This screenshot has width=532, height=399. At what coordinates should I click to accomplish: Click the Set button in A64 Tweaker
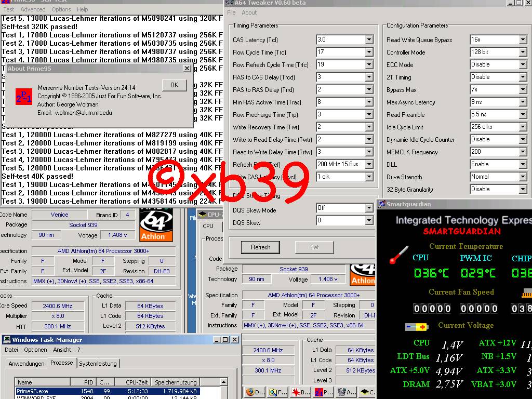(x=314, y=247)
